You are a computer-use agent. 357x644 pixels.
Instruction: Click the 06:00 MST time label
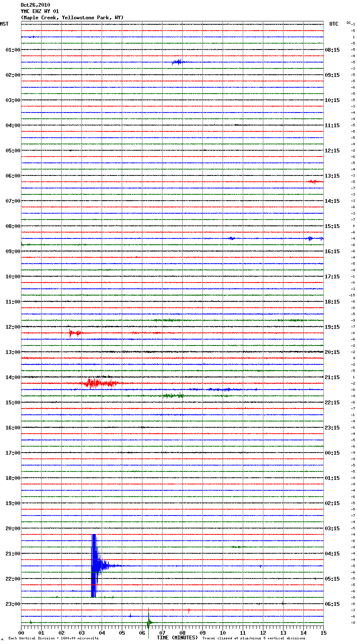click(13, 176)
